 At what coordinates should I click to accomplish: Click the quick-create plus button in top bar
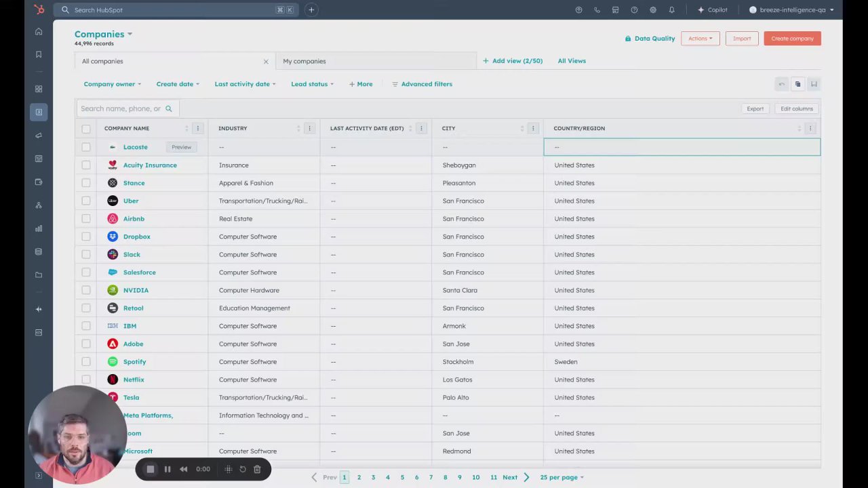point(311,9)
